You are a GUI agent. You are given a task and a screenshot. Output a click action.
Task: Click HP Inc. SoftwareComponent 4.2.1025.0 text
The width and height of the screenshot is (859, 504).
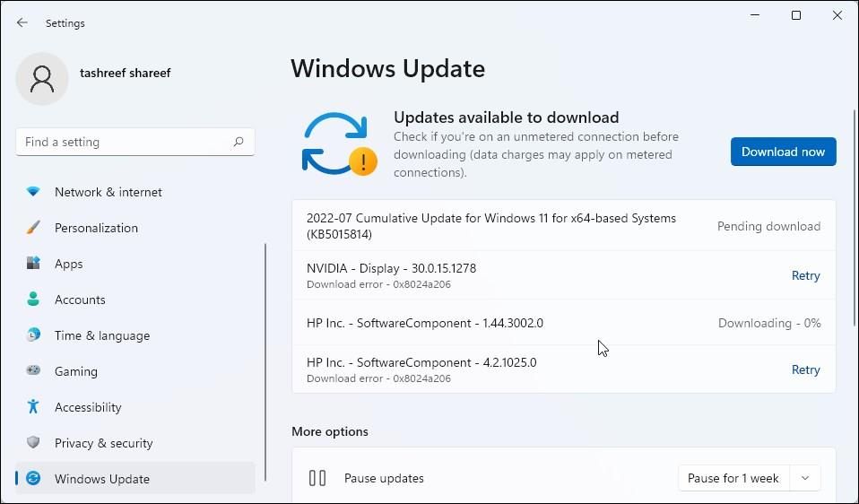click(421, 362)
